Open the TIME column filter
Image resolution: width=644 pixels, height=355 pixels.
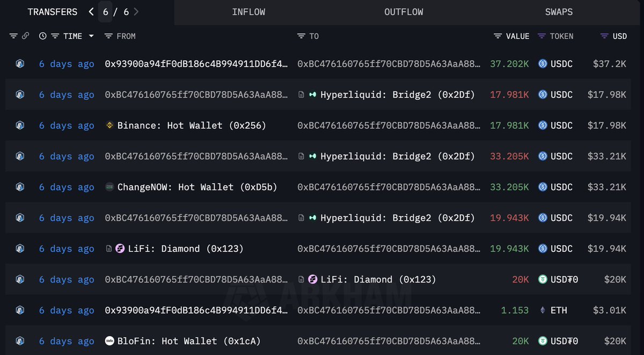click(x=55, y=36)
